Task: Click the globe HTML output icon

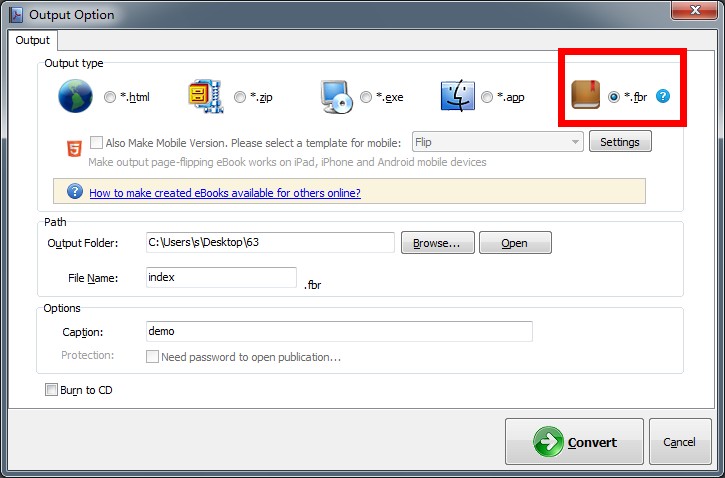Action: click(x=75, y=96)
